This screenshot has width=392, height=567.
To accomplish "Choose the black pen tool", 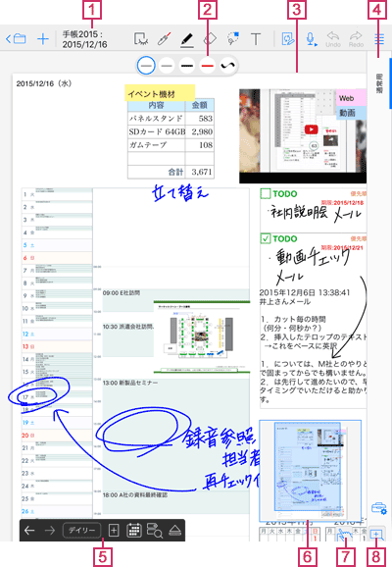I will click(x=187, y=39).
